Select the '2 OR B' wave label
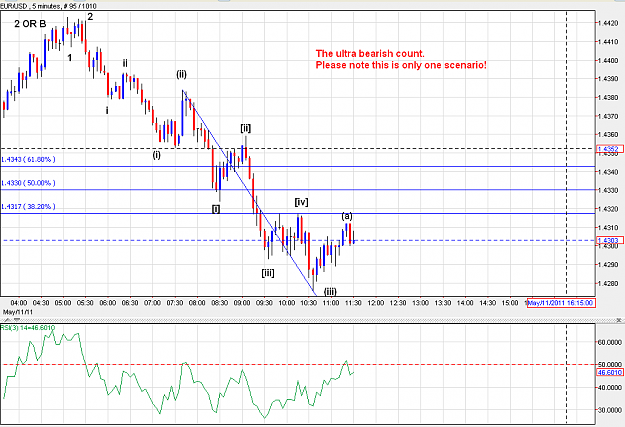 point(30,24)
